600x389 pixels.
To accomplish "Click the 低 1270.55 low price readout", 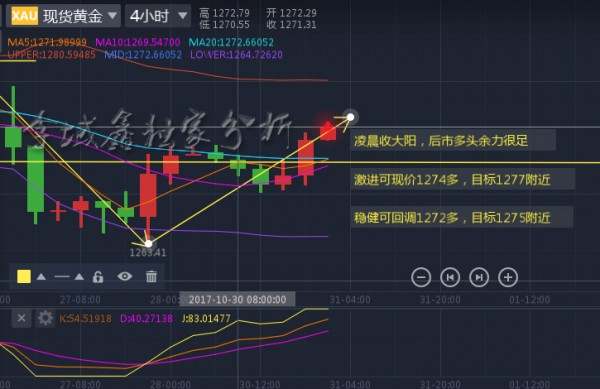I will pos(225,25).
